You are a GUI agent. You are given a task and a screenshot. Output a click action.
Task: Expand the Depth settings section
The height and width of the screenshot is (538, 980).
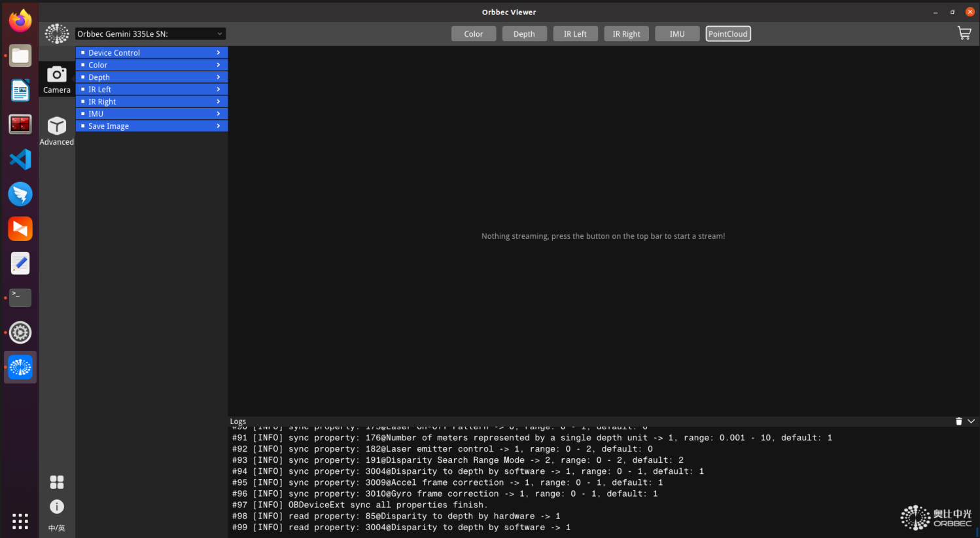click(x=152, y=77)
